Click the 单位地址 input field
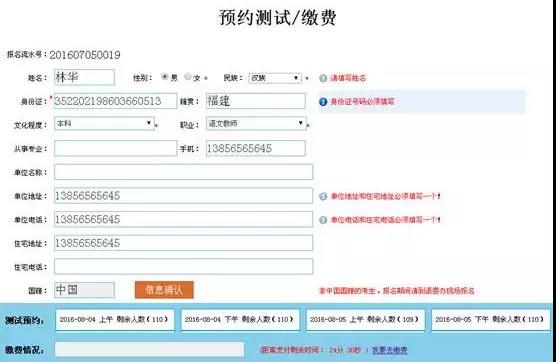556x362 pixels. pyautogui.click(x=184, y=196)
